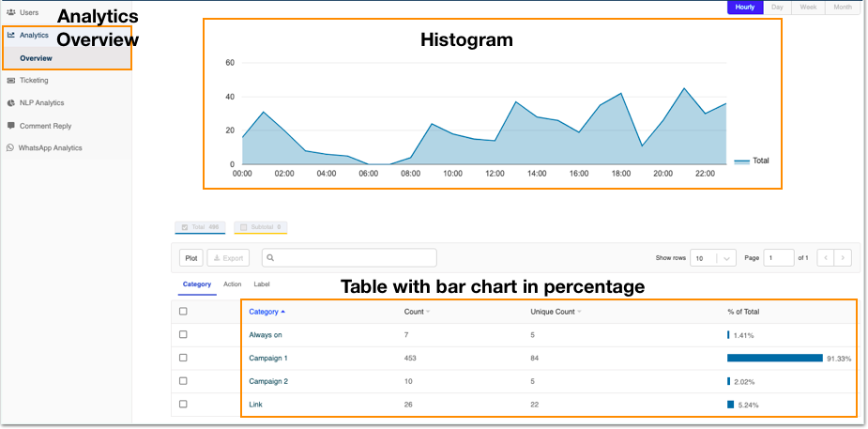
Task: Tick the checkbox for the Always on row
Action: (x=183, y=334)
